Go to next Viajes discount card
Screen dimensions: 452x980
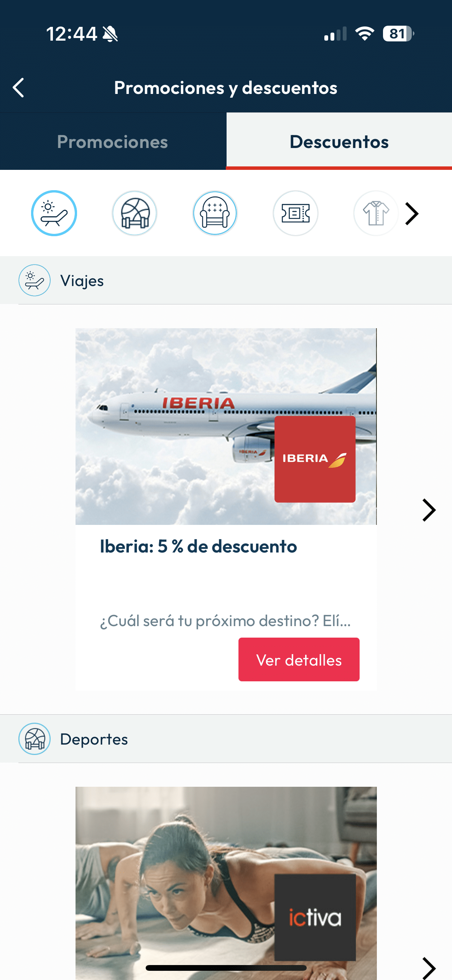[429, 510]
